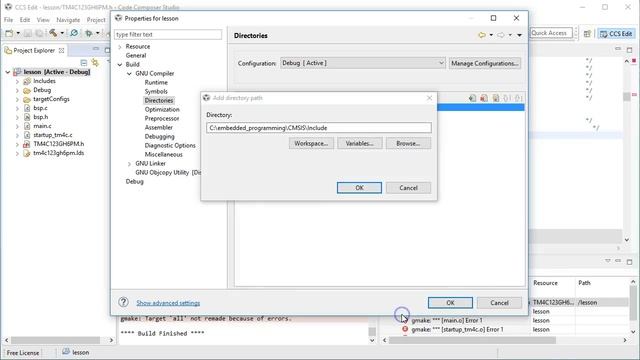Select Symbols in the settings tree
This screenshot has width=640, height=360.
coord(156,91)
